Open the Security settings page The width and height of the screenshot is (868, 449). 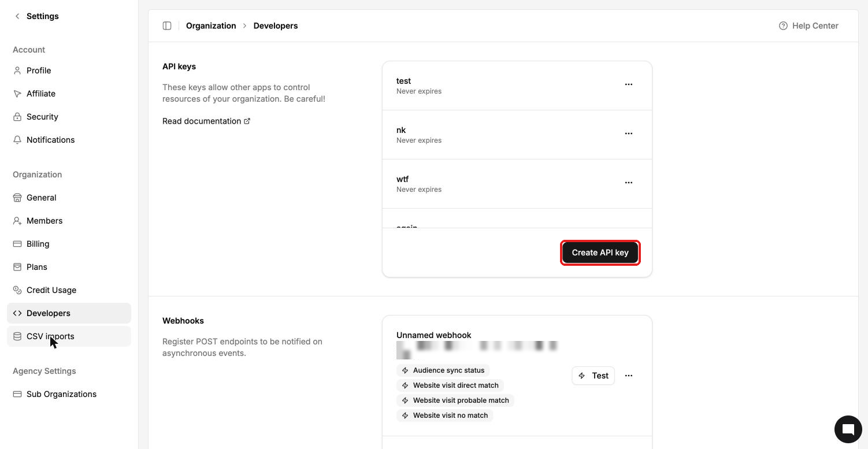[69, 117]
